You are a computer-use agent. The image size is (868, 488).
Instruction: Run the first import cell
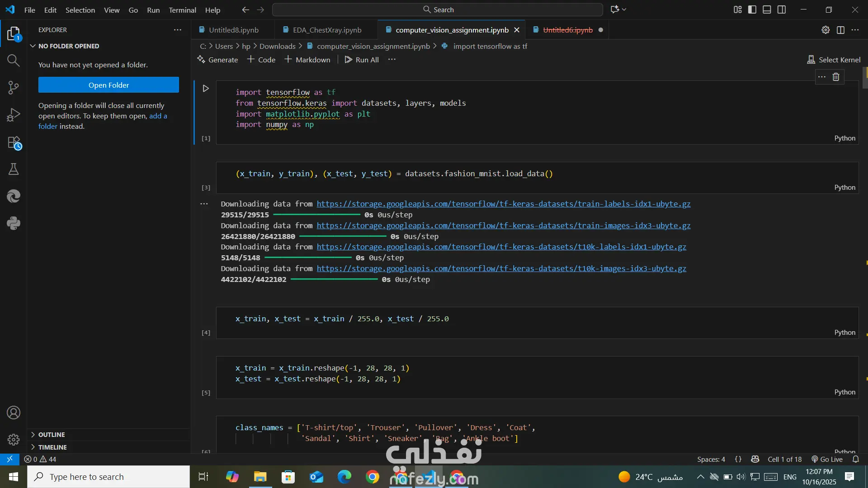206,89
